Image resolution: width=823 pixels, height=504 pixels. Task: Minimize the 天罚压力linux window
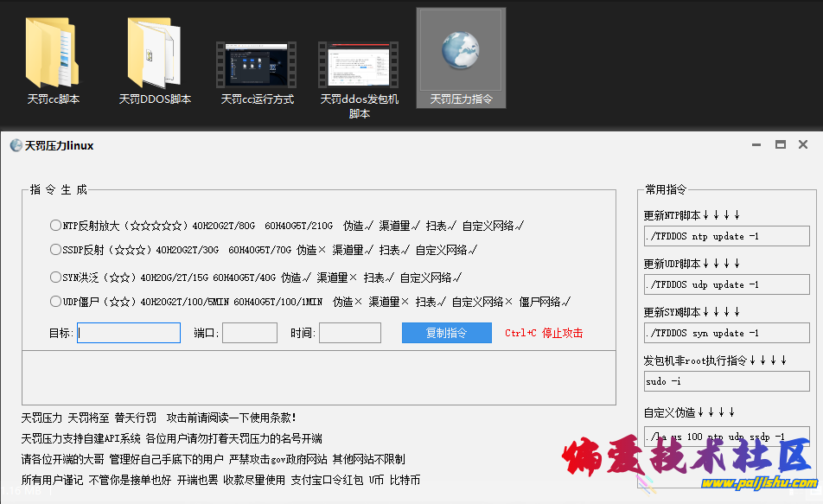(x=757, y=145)
